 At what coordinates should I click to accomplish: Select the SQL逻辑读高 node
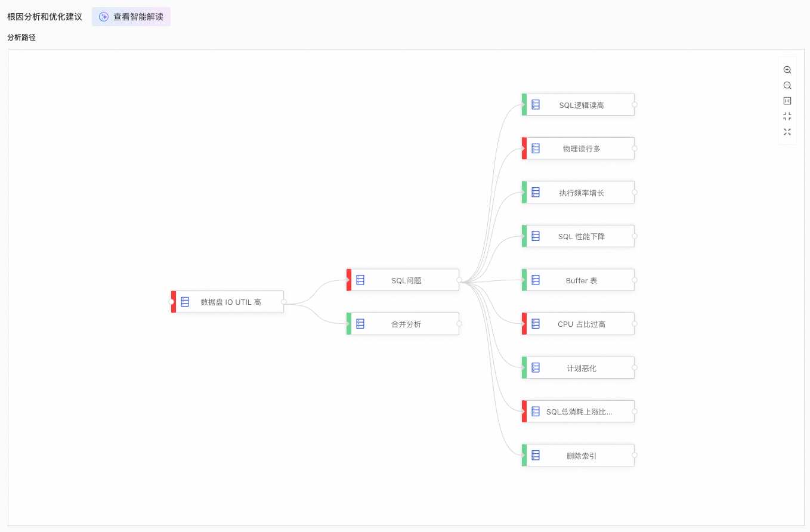581,105
